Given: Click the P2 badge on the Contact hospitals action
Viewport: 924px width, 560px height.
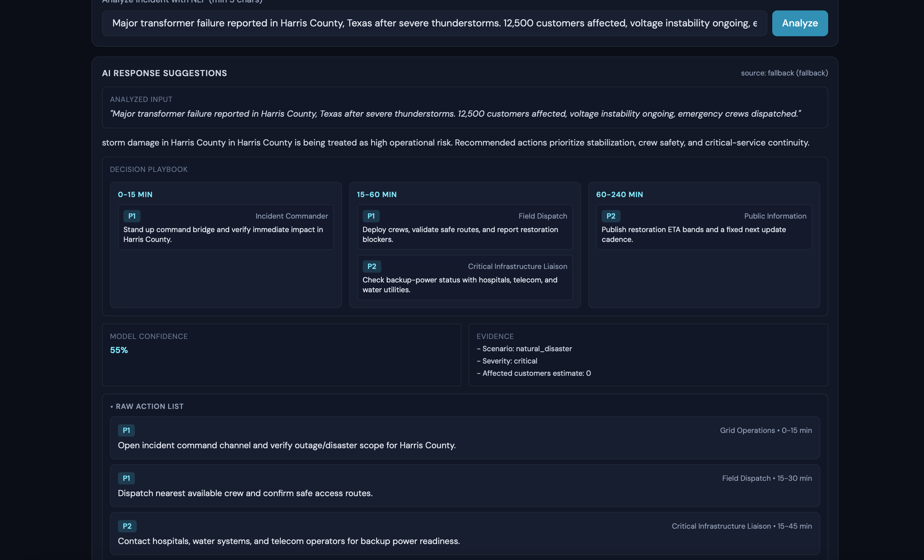Looking at the screenshot, I should click(127, 526).
